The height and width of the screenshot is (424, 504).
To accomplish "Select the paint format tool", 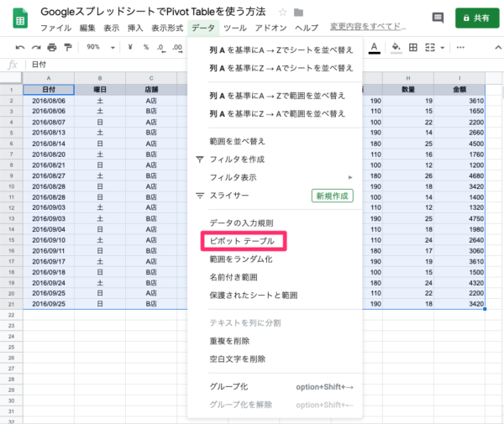I will pyautogui.click(x=66, y=47).
